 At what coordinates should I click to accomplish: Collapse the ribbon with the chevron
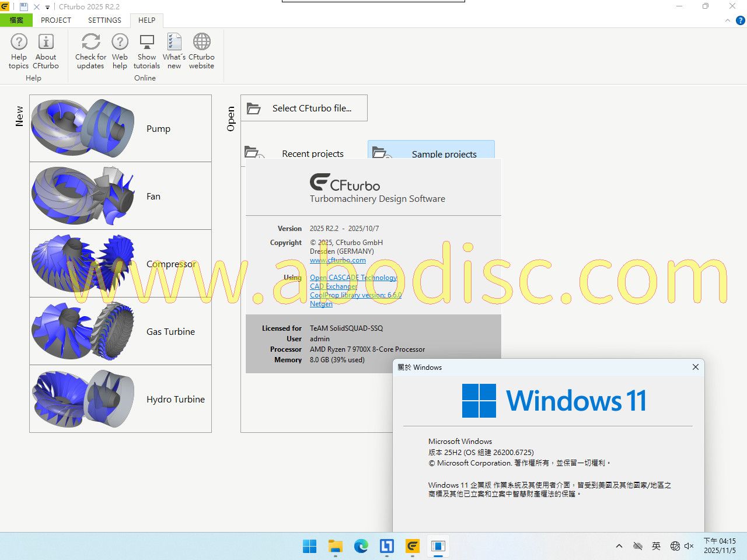point(727,20)
